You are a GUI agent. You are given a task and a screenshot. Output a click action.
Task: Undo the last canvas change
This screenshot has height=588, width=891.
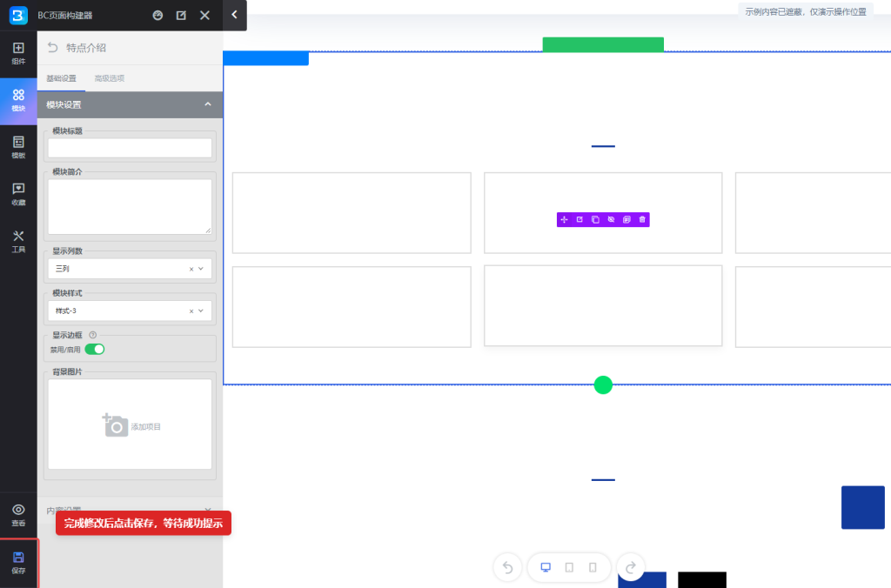pos(508,567)
